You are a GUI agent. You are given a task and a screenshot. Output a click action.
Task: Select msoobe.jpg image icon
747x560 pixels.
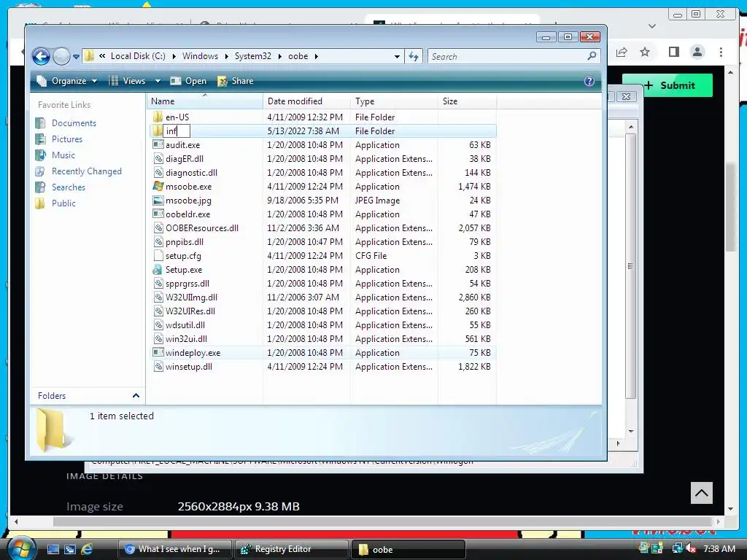point(158,200)
